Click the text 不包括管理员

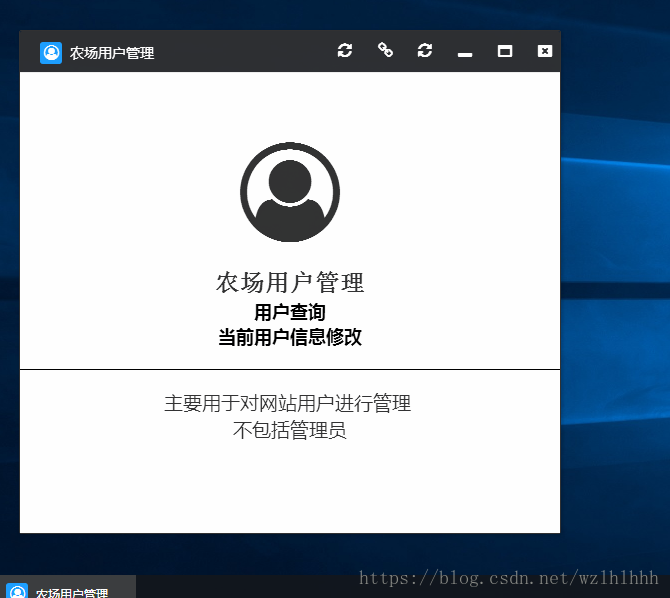tap(289, 430)
